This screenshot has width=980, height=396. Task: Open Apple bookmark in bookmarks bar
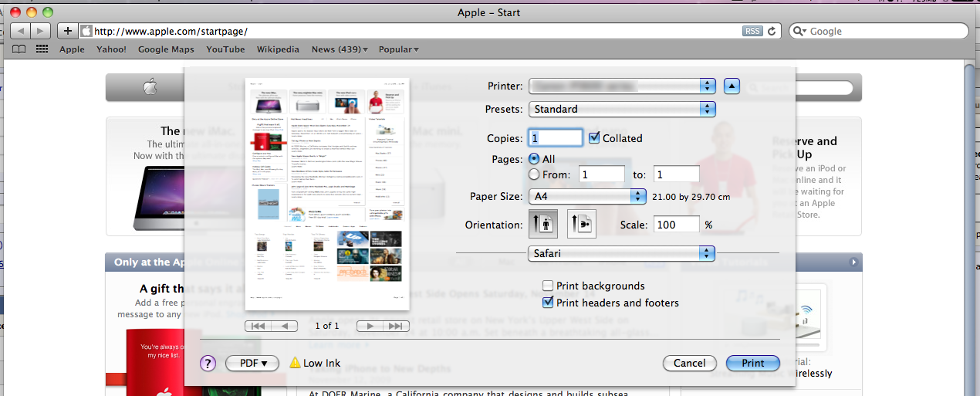point(72,49)
